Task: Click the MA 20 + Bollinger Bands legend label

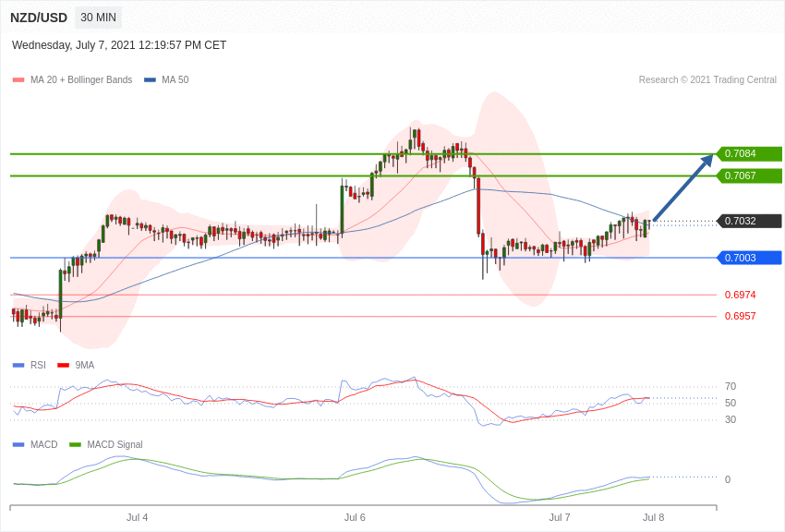Action: pyautogui.click(x=81, y=79)
